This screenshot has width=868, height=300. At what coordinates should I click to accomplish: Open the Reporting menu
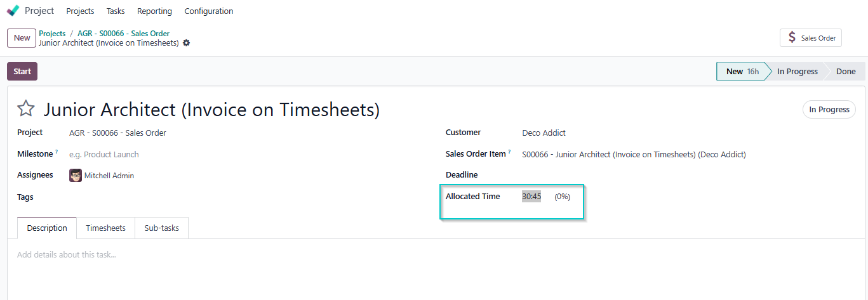154,11
